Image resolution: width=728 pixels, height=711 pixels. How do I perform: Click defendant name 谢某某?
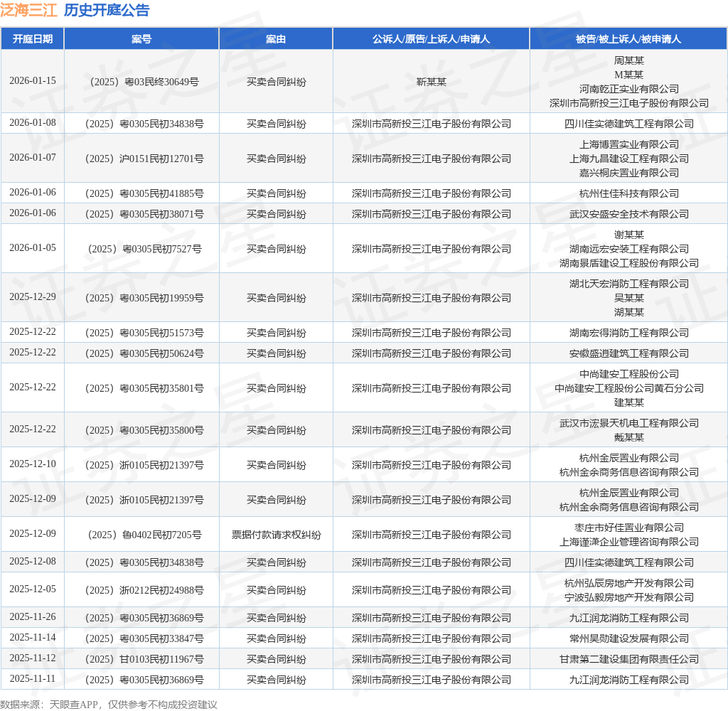[x=628, y=235]
